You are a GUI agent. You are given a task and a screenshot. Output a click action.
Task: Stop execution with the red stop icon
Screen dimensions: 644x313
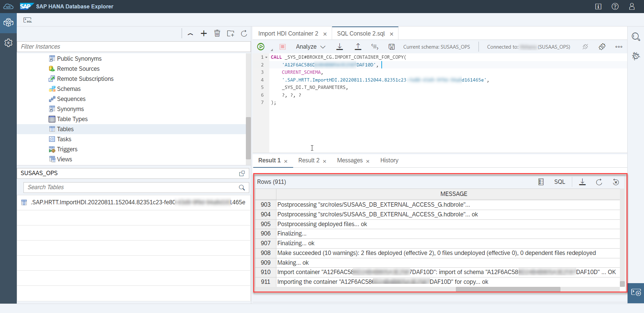(282, 47)
